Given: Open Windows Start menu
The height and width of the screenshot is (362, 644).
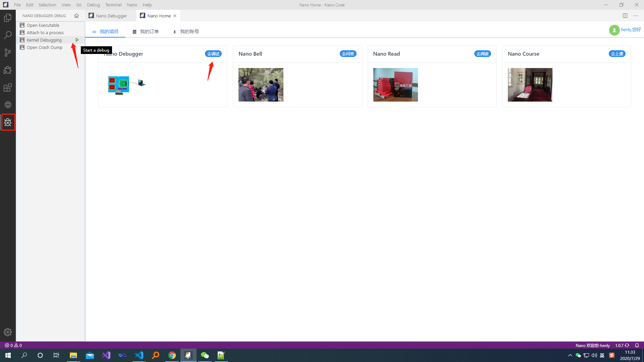Looking at the screenshot, I should tap(8, 355).
